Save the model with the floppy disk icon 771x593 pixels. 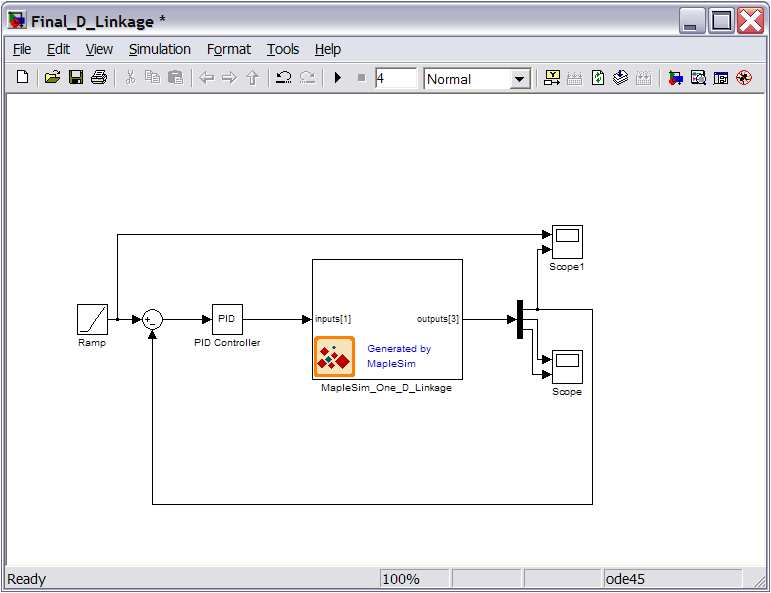tap(75, 78)
